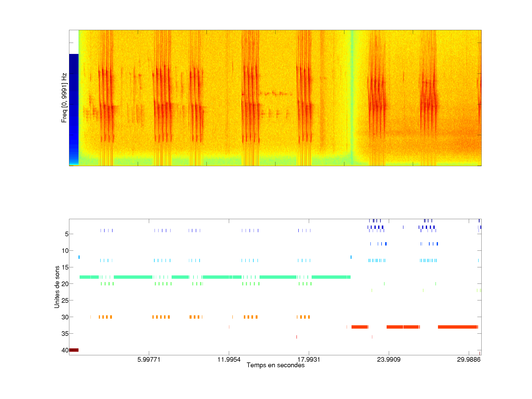Viewport: 532px width, 399px height.
Task: Click the 11.9954 time tick label
Action: [229, 359]
